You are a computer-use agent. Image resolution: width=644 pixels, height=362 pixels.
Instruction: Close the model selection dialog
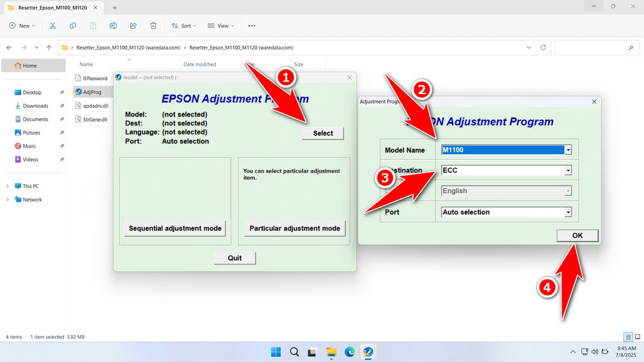point(594,102)
